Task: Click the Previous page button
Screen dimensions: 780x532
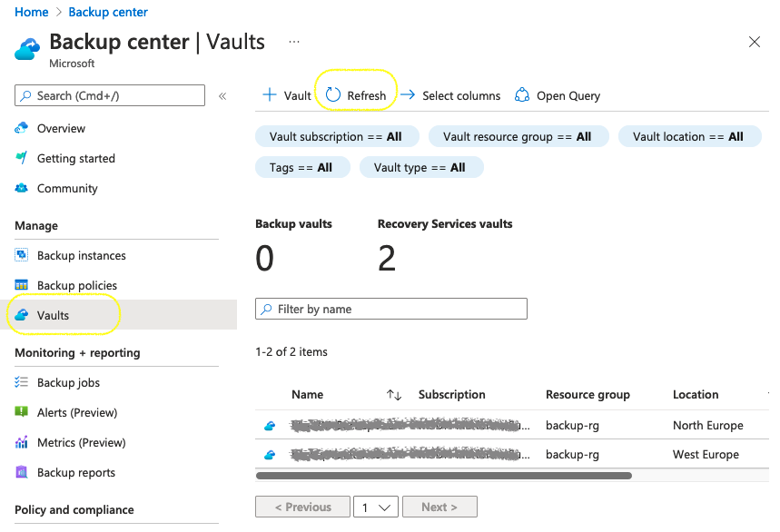Action: pyautogui.click(x=302, y=507)
